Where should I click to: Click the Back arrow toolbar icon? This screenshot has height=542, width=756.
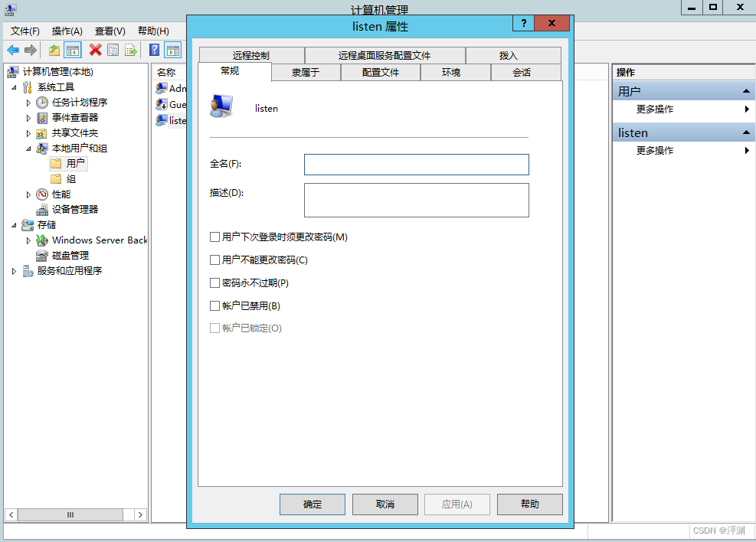pos(13,50)
